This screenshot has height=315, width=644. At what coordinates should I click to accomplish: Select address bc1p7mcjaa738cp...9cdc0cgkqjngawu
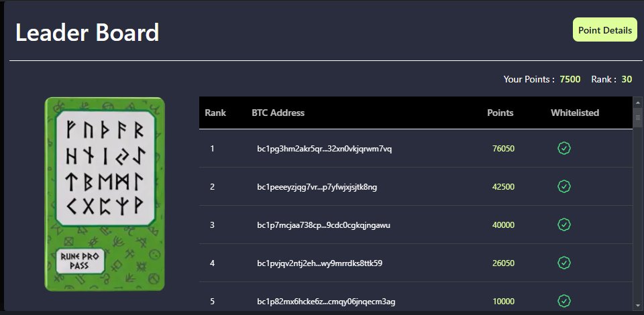323,225
